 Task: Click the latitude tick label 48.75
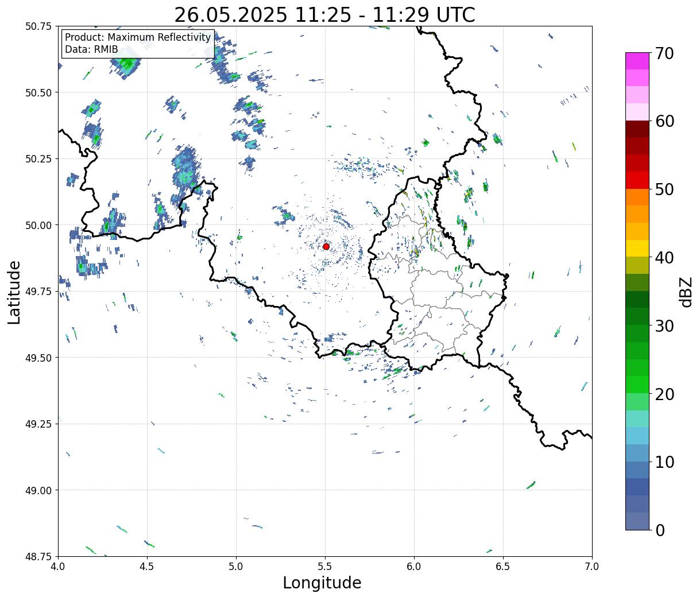(x=38, y=556)
